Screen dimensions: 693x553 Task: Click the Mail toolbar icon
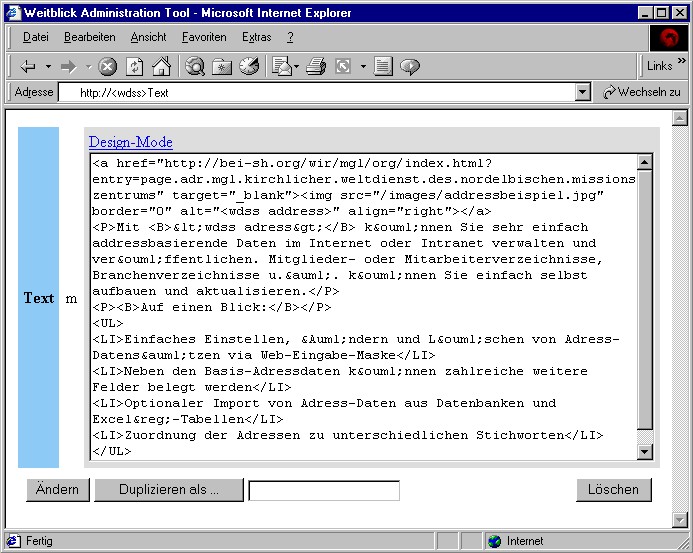282,66
